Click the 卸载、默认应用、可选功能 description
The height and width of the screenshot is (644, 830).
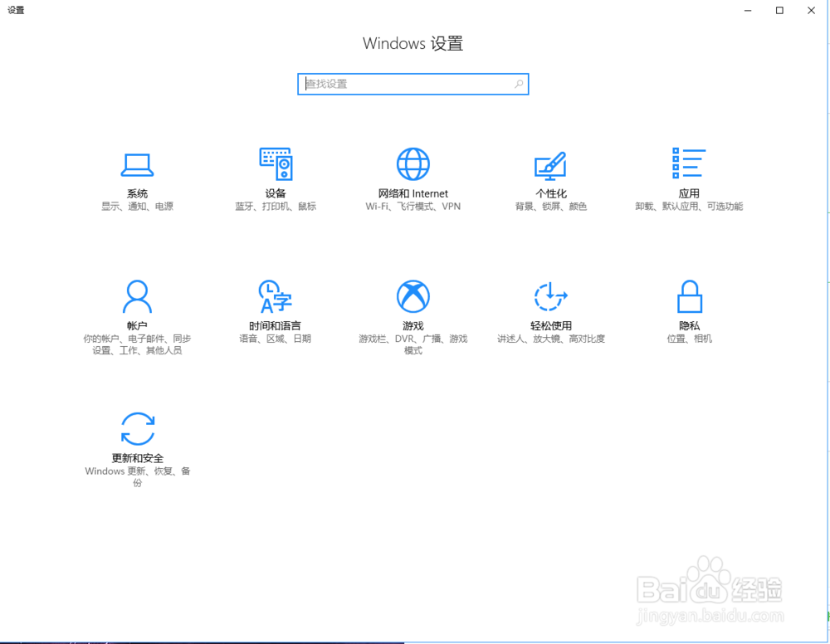pyautogui.click(x=689, y=207)
